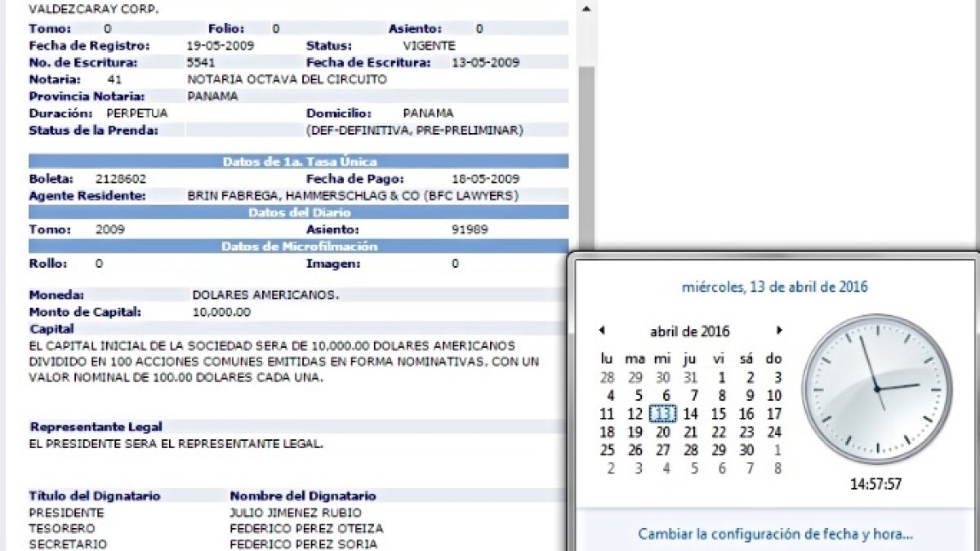Select April 22 on the calendar grid
The width and height of the screenshot is (980, 551).
pos(719,433)
